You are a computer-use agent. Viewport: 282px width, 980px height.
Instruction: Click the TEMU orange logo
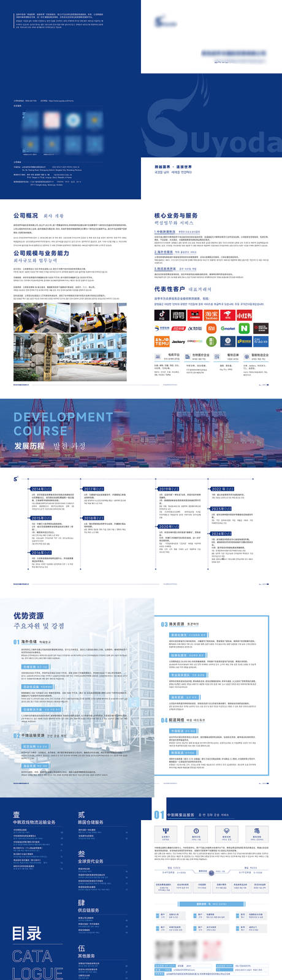pyautogui.click(x=162, y=341)
